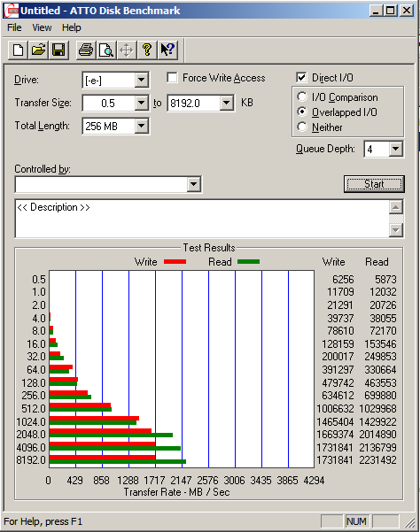This screenshot has width=420, height=532.
Task: Close the ATTO Disk Benchmark window
Action: tap(407, 11)
